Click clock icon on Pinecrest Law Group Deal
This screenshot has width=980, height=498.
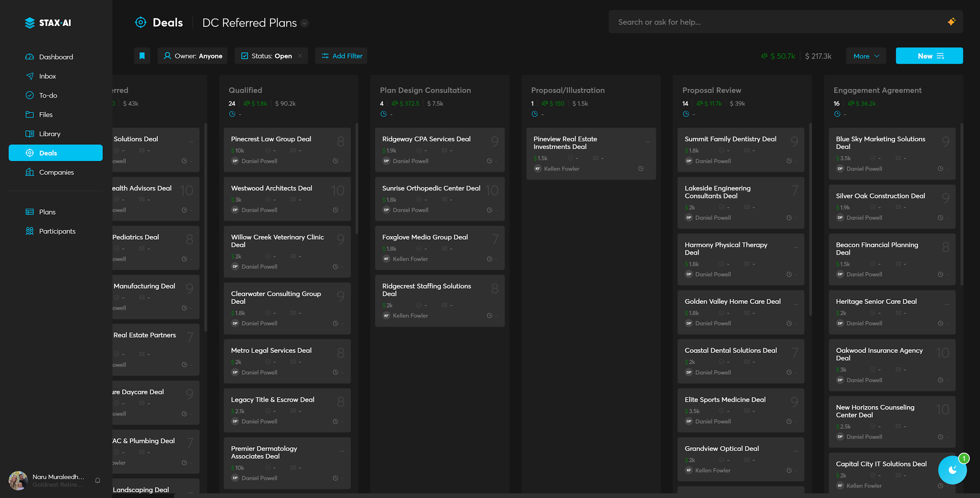pyautogui.click(x=335, y=161)
